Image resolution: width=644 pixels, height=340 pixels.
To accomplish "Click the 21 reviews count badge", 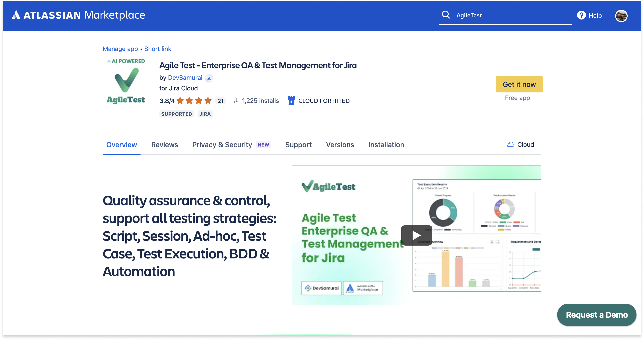I will tap(221, 101).
